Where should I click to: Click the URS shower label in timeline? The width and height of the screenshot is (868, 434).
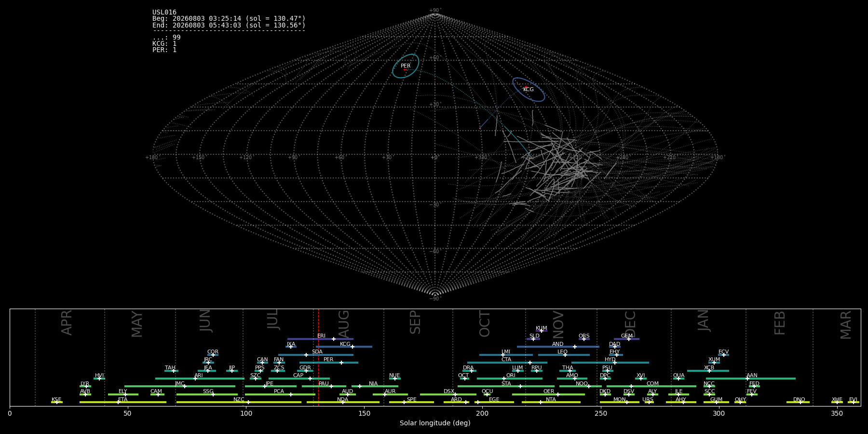coord(648,400)
